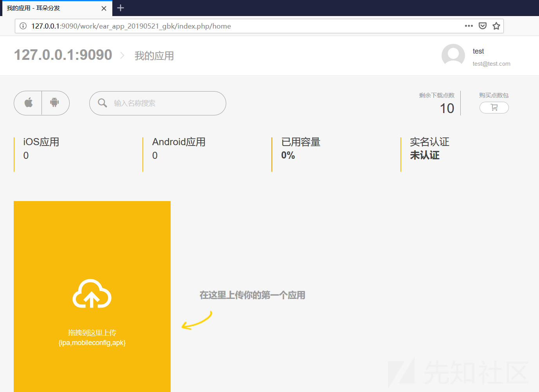Image resolution: width=539 pixels, height=392 pixels.
Task: Click the 已用容量 label
Action: tap(301, 142)
